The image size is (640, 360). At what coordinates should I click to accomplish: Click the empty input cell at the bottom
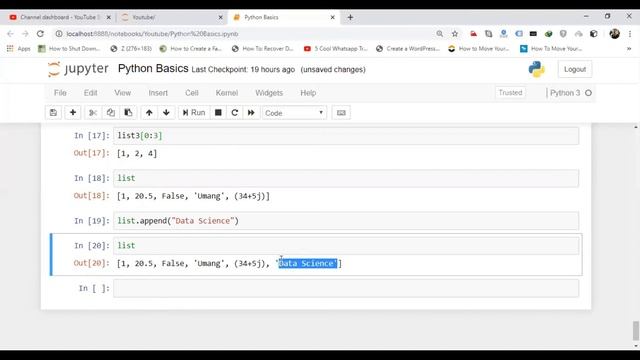click(346, 289)
